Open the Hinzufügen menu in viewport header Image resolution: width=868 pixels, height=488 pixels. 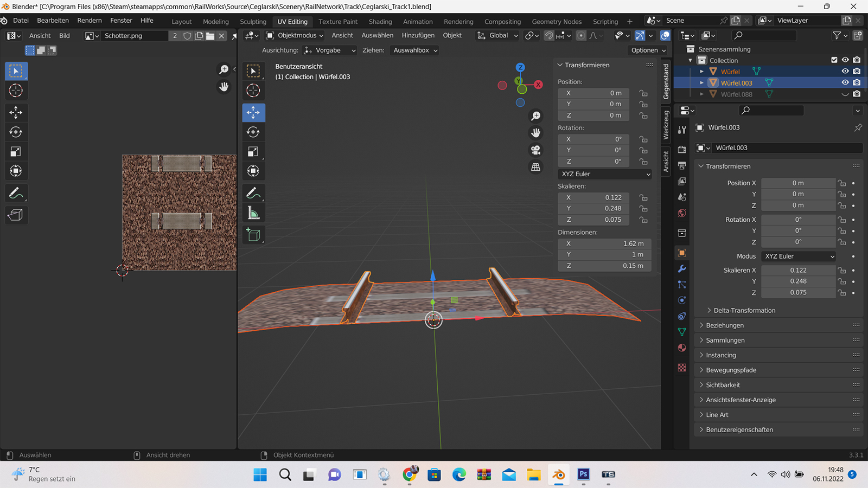pos(418,35)
